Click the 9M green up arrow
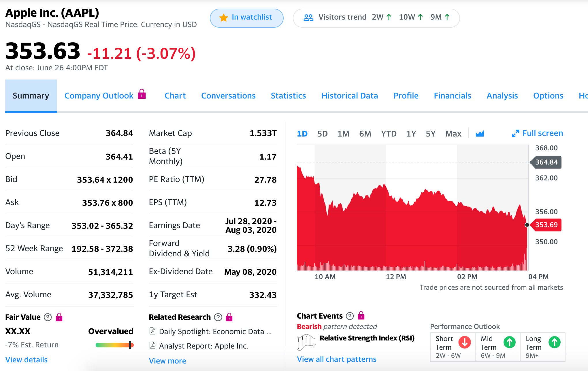 tap(447, 17)
